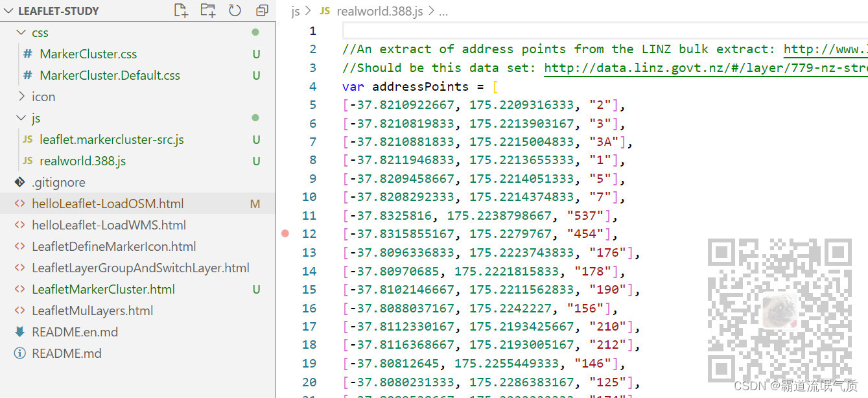Select realworld.388.js in the explorer
This screenshot has height=398, width=868.
point(82,161)
